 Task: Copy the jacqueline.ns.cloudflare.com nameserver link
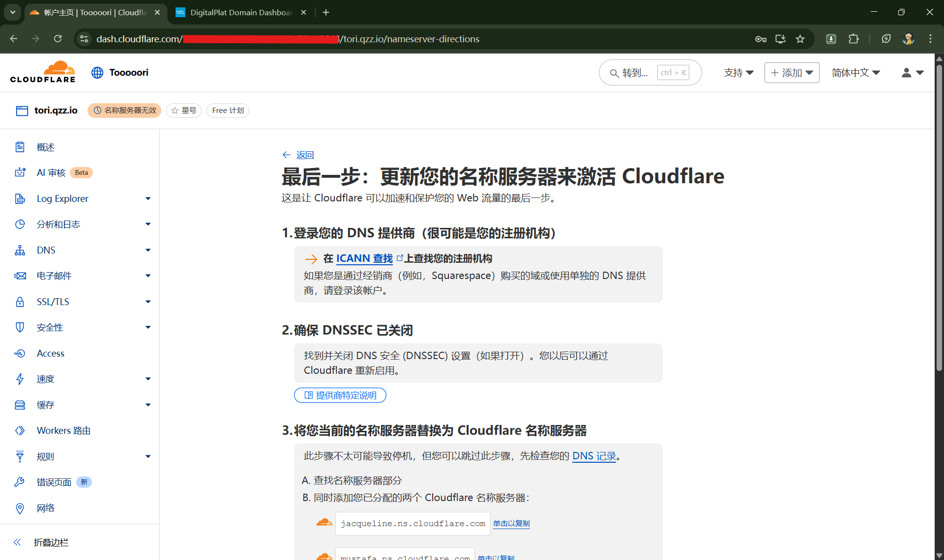[511, 524]
